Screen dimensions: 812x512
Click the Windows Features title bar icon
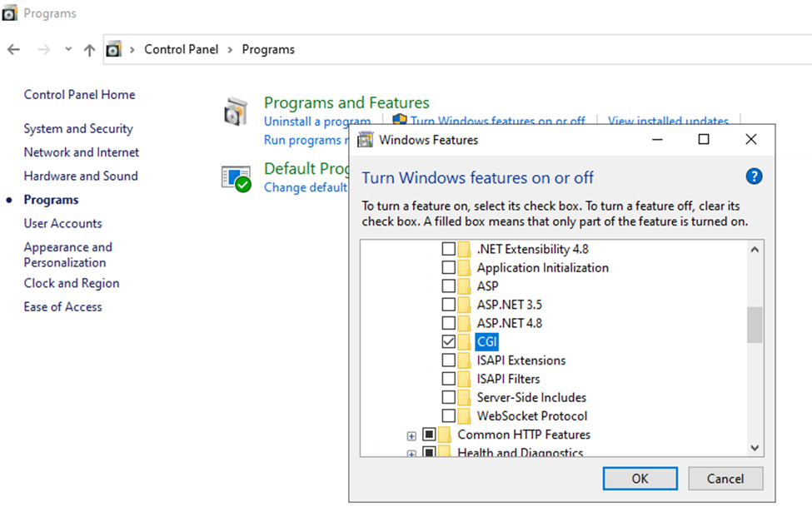tap(365, 140)
